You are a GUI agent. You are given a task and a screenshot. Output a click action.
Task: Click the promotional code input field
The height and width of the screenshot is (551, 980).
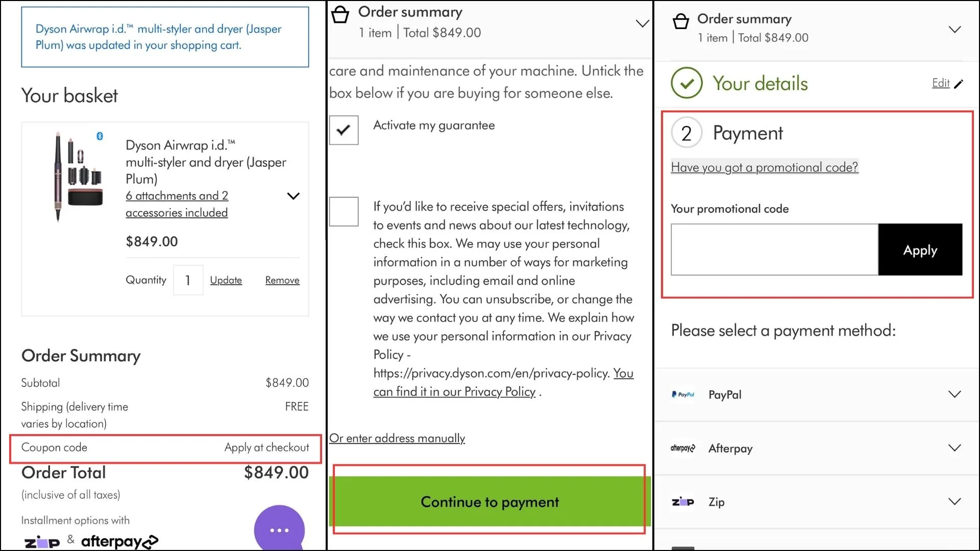[774, 250]
